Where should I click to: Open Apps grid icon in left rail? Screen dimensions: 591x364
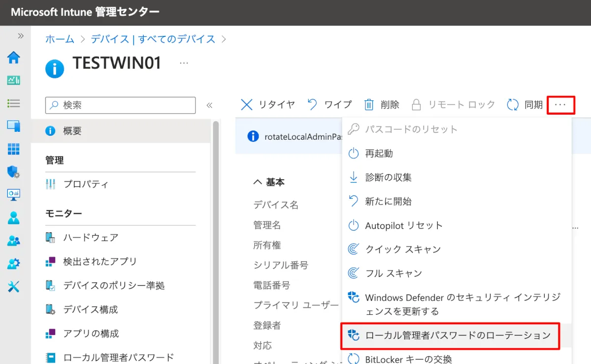tap(14, 149)
